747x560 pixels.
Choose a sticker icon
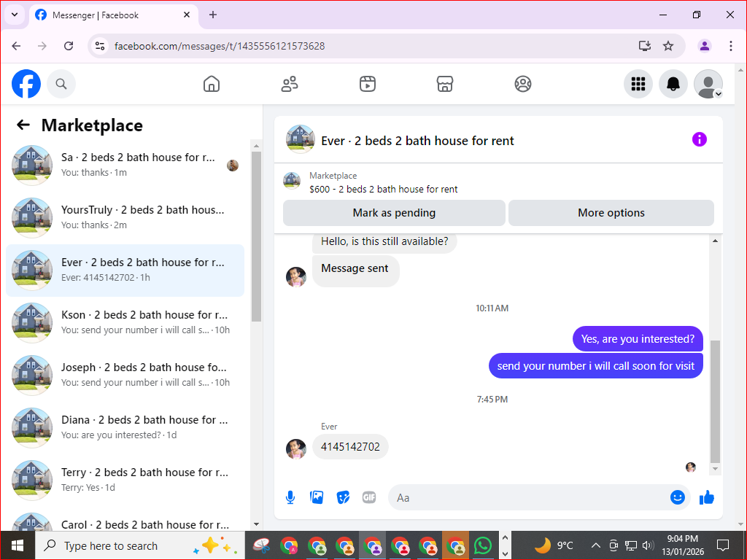[x=343, y=497]
